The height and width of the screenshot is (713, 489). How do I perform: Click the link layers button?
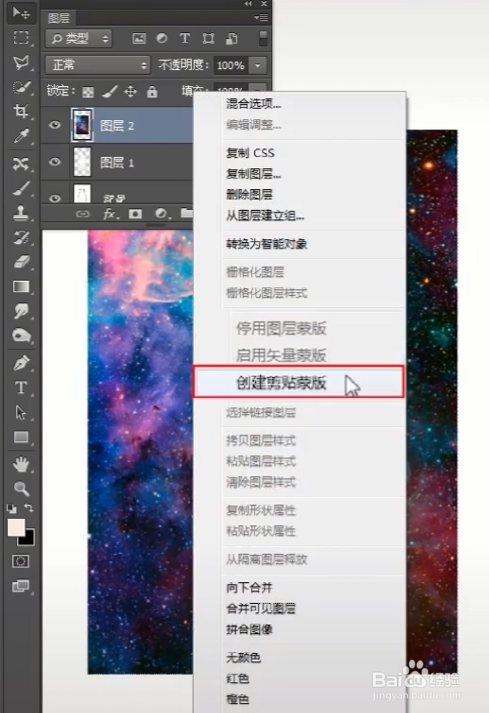tap(82, 213)
